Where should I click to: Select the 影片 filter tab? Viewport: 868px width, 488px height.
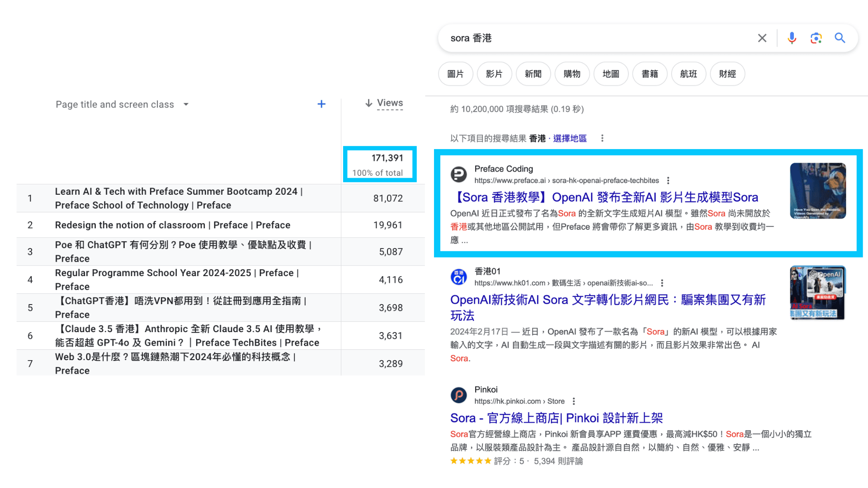pyautogui.click(x=495, y=74)
